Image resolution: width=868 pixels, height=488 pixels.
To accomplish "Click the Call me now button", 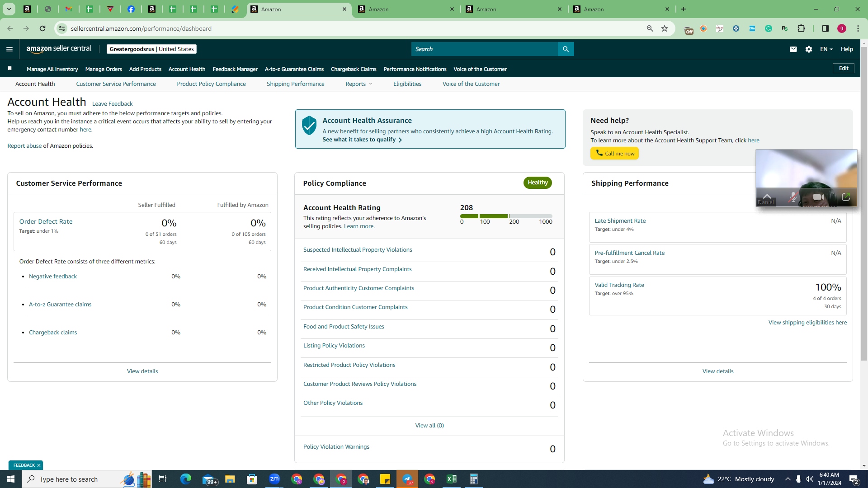I will pos(614,153).
